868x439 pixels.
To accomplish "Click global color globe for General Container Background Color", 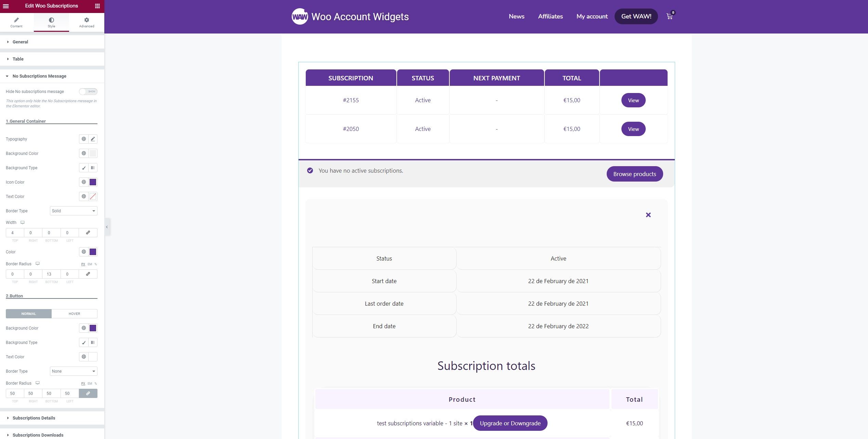I will (84, 154).
